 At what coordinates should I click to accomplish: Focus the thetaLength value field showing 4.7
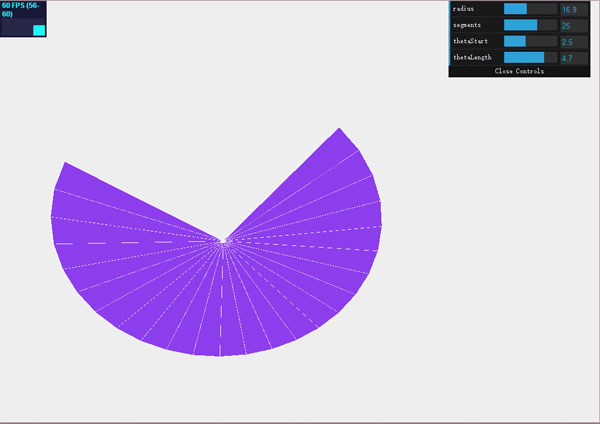click(573, 58)
